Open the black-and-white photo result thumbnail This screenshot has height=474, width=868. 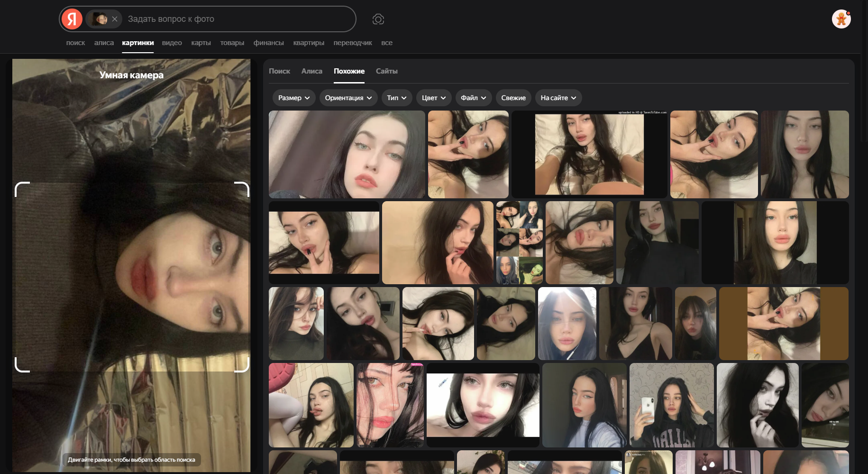[758, 405]
